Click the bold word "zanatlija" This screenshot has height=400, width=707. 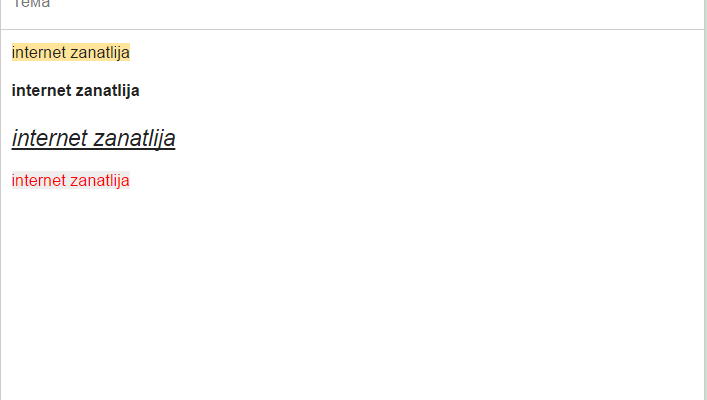(107, 91)
